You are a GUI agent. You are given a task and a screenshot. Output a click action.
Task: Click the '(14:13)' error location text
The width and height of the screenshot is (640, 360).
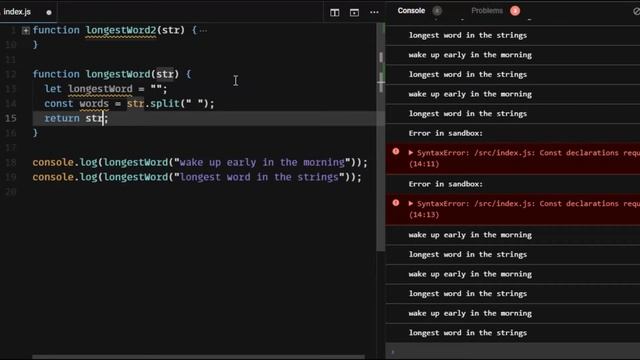(x=424, y=215)
